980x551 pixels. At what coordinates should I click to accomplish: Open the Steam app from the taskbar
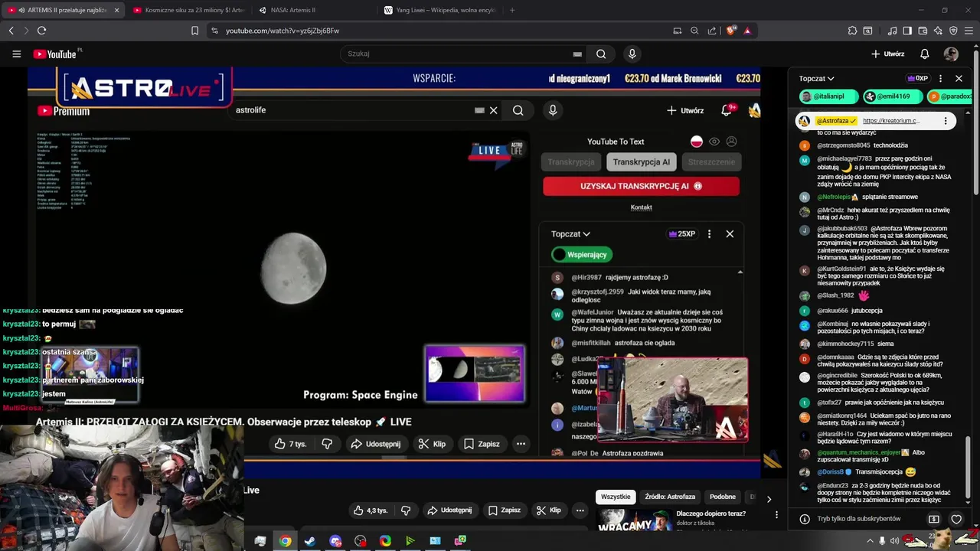[x=310, y=541]
